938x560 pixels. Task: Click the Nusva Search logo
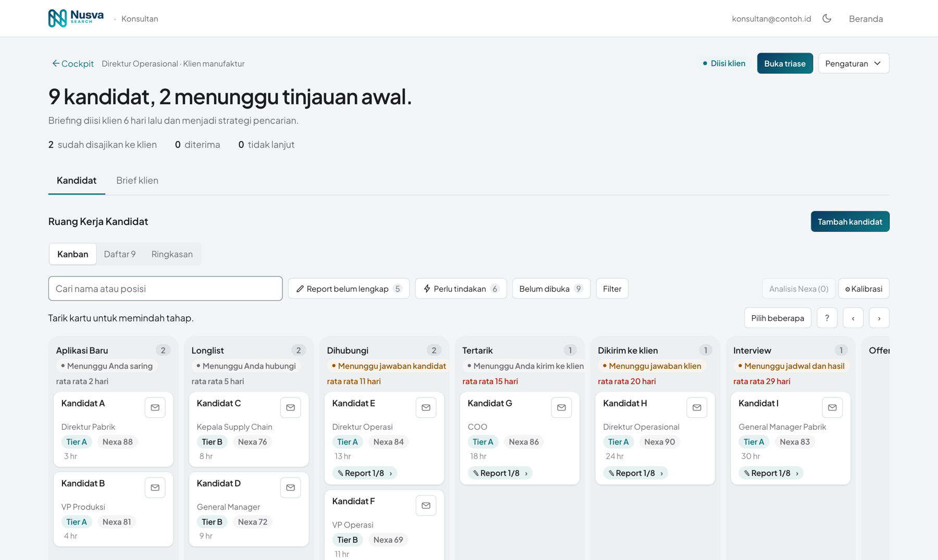pyautogui.click(x=76, y=18)
